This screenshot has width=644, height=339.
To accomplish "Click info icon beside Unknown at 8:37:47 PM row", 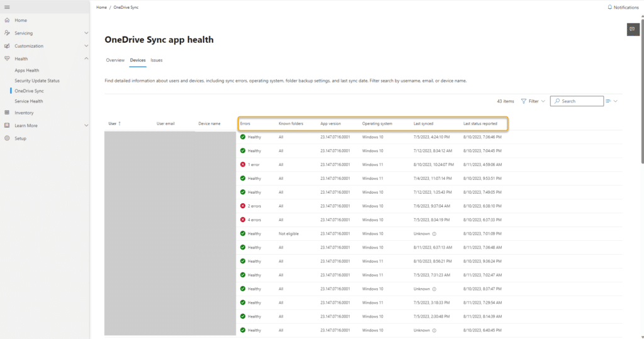I will pos(434,289).
